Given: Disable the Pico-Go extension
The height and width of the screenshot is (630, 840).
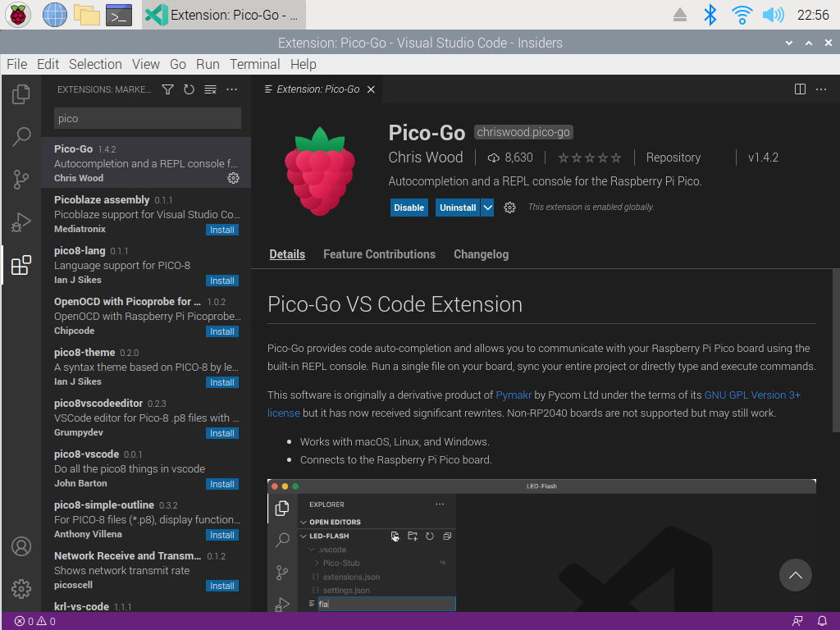Looking at the screenshot, I should click(409, 208).
